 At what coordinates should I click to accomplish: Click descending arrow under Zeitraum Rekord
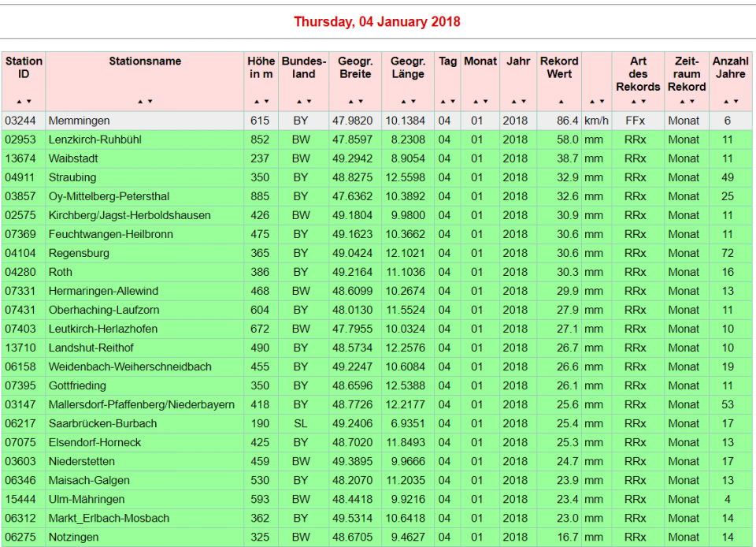point(691,102)
